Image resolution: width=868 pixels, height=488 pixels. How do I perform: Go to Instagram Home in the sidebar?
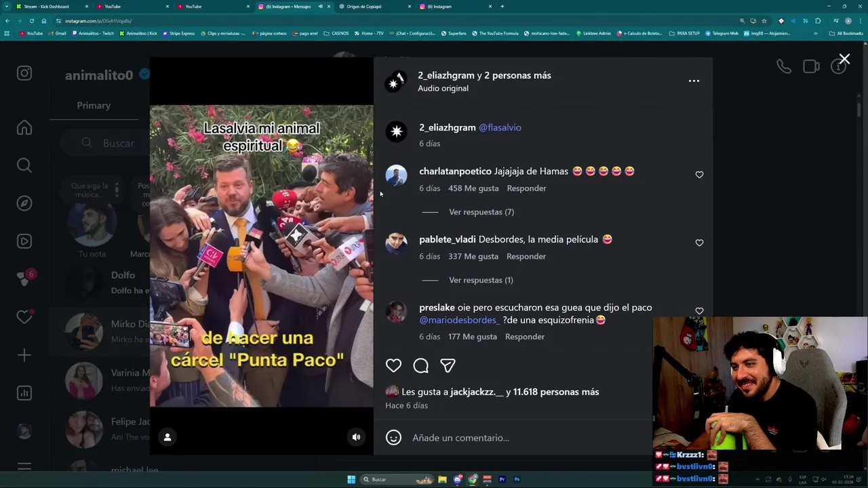[24, 127]
